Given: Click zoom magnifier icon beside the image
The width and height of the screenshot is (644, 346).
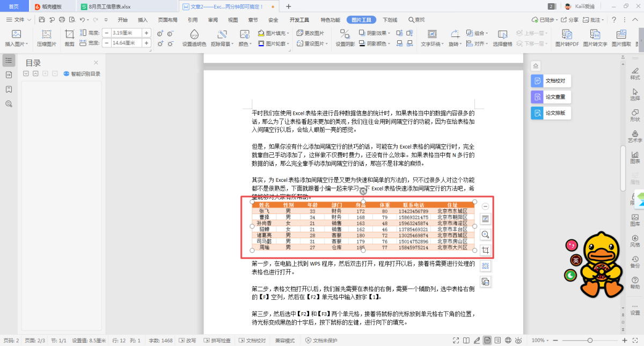Looking at the screenshot, I should point(485,234).
